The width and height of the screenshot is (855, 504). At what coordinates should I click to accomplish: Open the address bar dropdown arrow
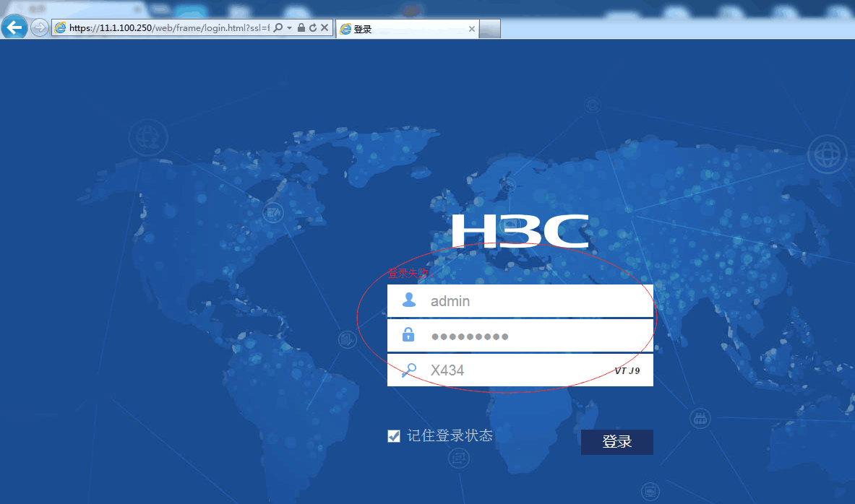[290, 27]
